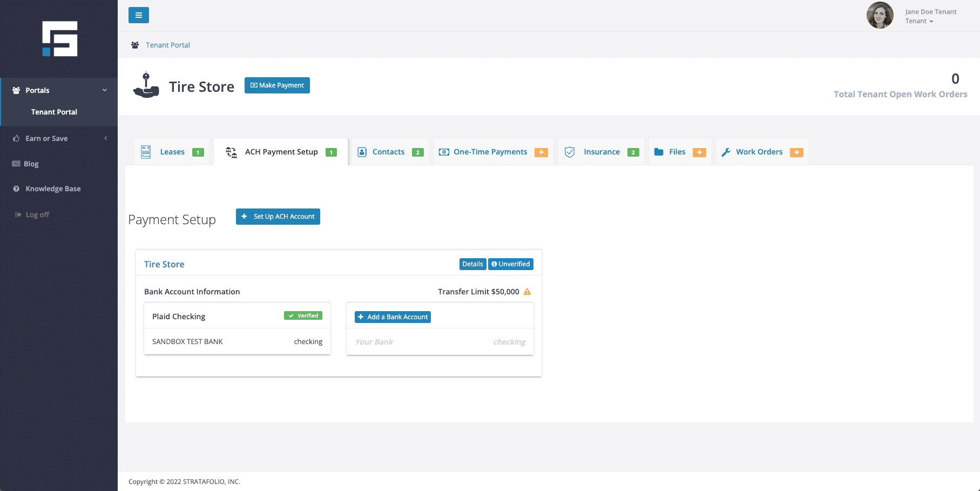
Task: Click the orange plus badge on Work Orders
Action: pyautogui.click(x=796, y=152)
